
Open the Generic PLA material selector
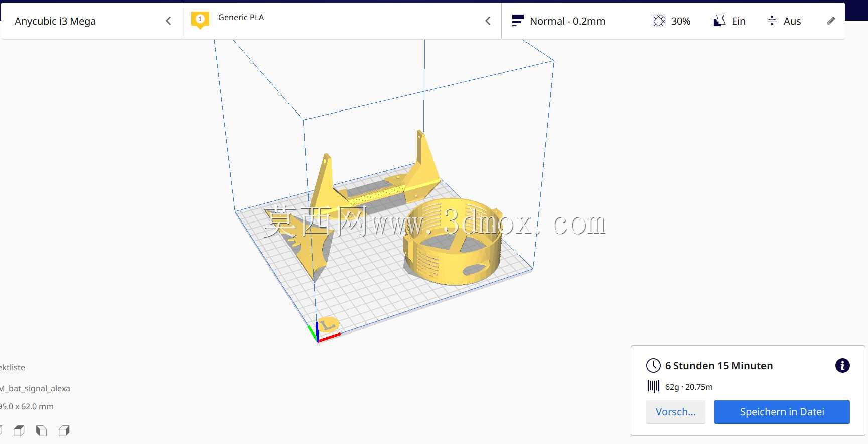tap(341, 21)
